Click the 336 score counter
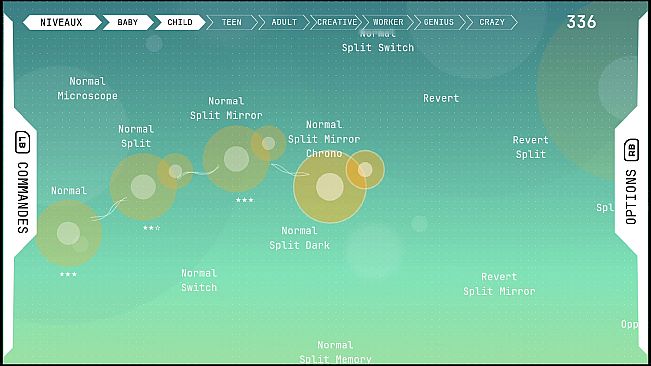The width and height of the screenshot is (651, 366). pos(581,22)
